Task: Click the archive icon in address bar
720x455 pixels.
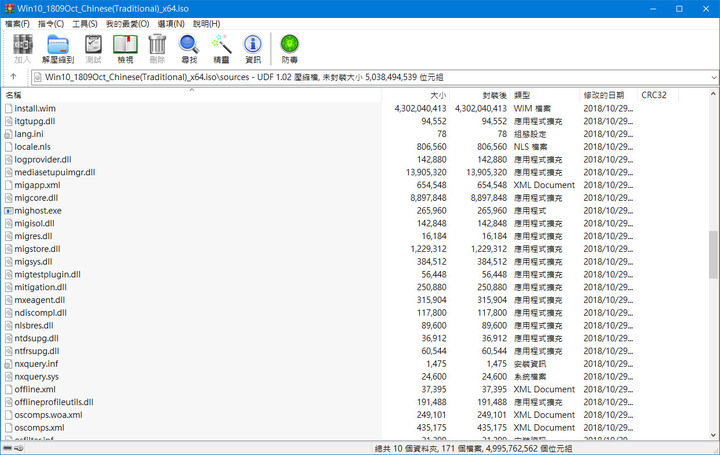Action: (38, 77)
